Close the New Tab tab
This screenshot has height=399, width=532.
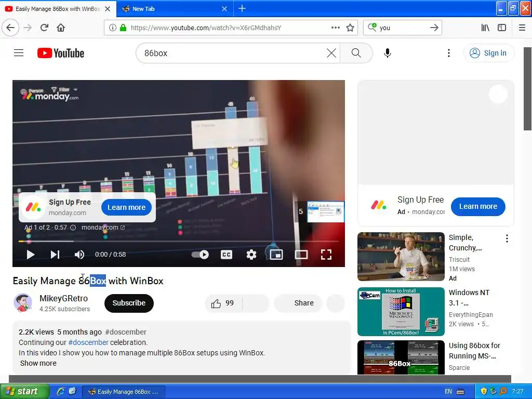coord(224,9)
